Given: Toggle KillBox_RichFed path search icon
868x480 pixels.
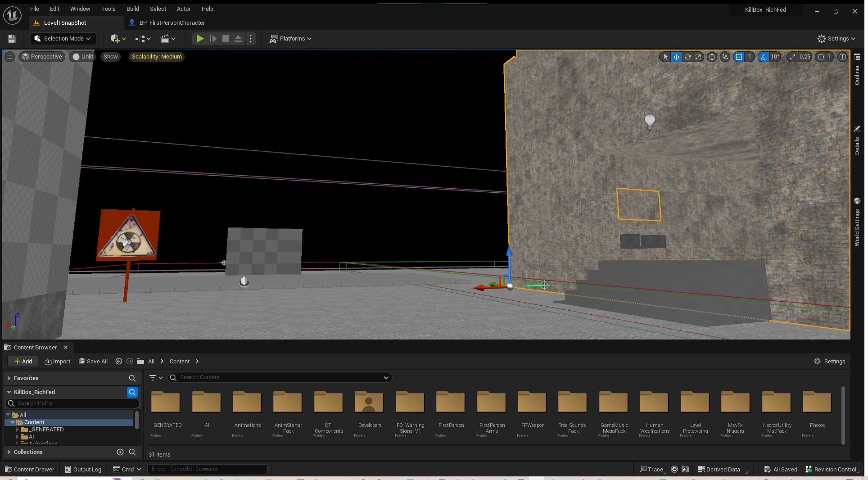Looking at the screenshot, I should point(132,392).
